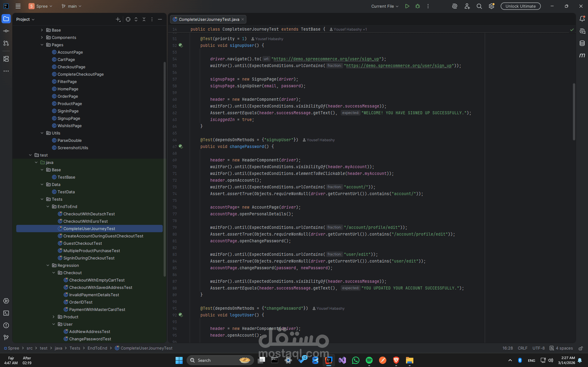
Task: Select opened file in Project tree
Action: tap(128, 19)
